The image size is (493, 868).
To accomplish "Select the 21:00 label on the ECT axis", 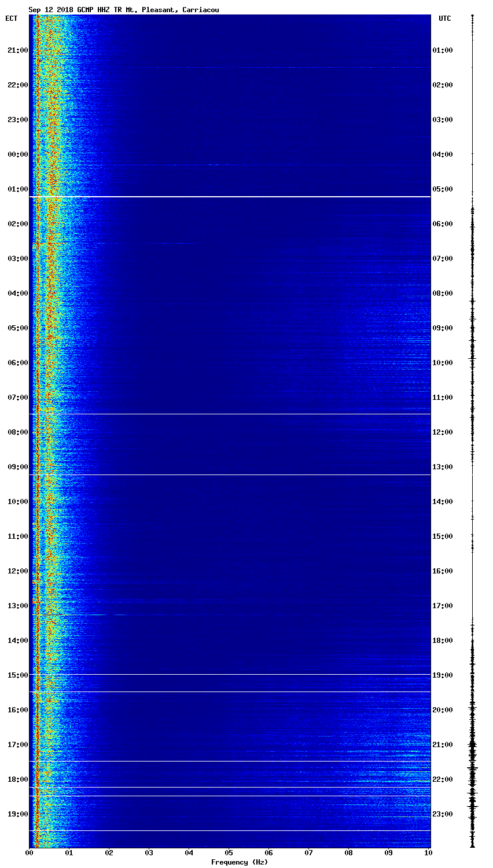I will tap(17, 50).
